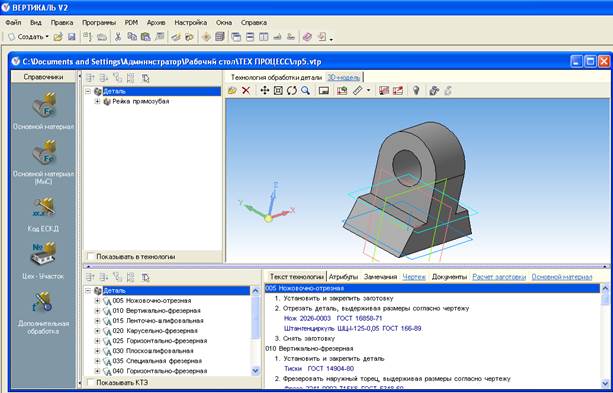Click the zoom-to-fit icon in 3D toolbar
Viewport: 613px width, 393px height.
pyautogui.click(x=278, y=91)
